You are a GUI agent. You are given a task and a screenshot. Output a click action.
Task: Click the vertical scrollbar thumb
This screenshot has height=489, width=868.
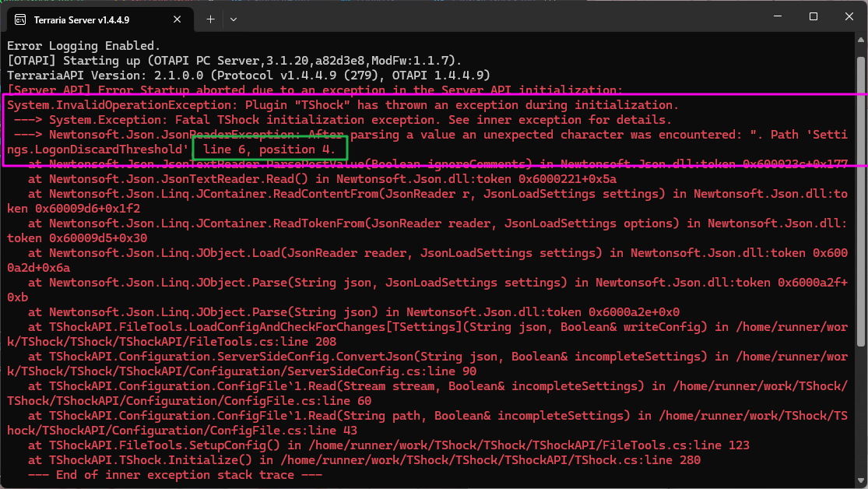(861, 202)
